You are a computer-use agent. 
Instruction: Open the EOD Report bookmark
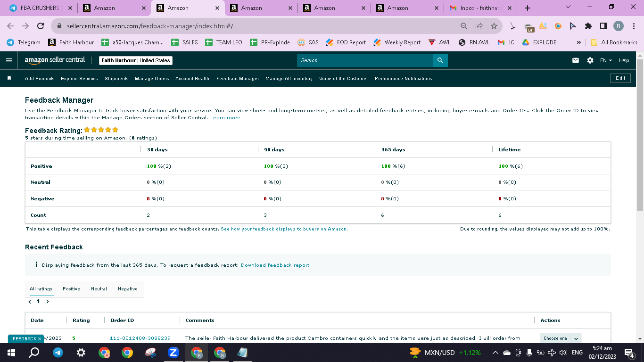click(346, 42)
